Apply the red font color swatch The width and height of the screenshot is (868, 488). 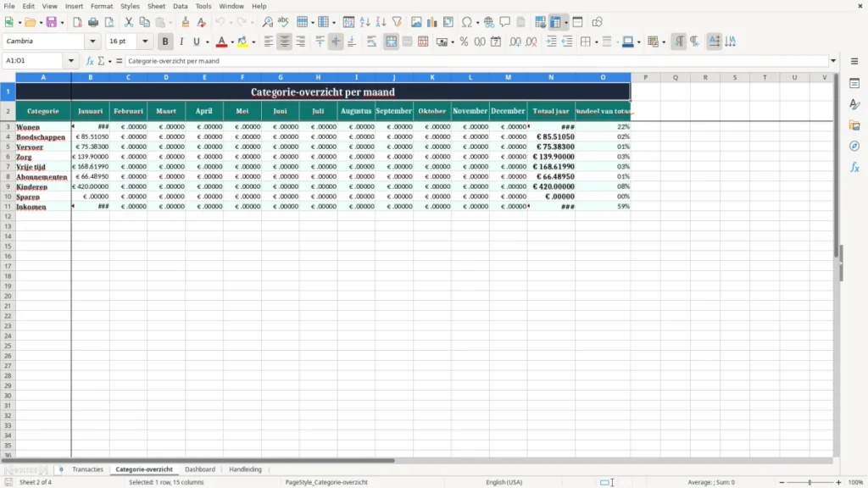pyautogui.click(x=221, y=42)
